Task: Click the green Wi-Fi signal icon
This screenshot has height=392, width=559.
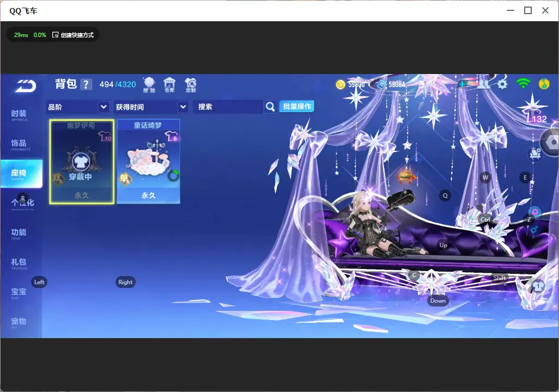Action: (523, 83)
